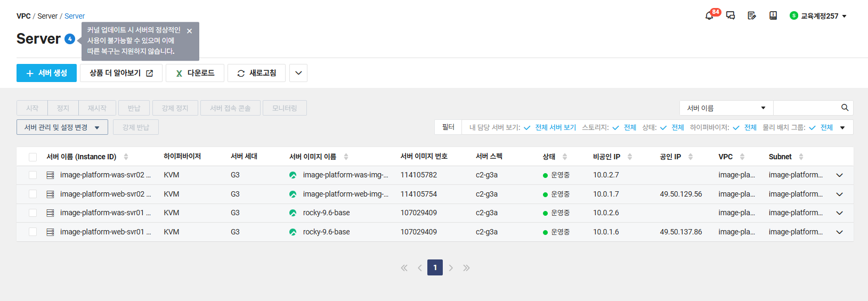Expand the filter bar arrow

842,128
